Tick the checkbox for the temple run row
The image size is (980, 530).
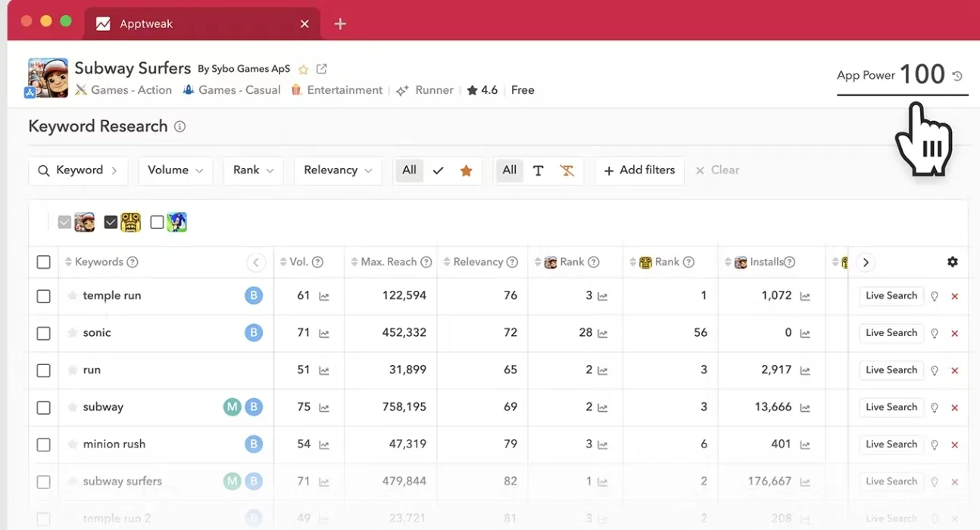pos(44,296)
